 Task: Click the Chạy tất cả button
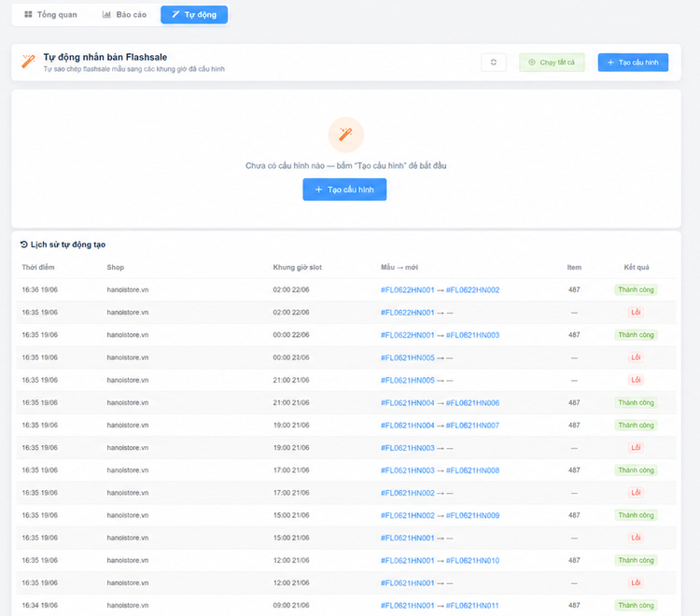pyautogui.click(x=552, y=63)
